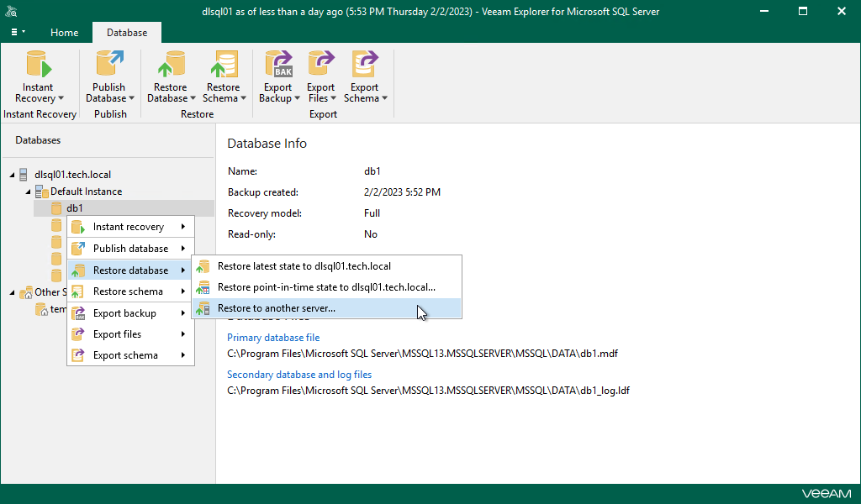Open the Export Schema dropdown arrow in ribbon
This screenshot has height=504, width=861.
click(x=385, y=98)
